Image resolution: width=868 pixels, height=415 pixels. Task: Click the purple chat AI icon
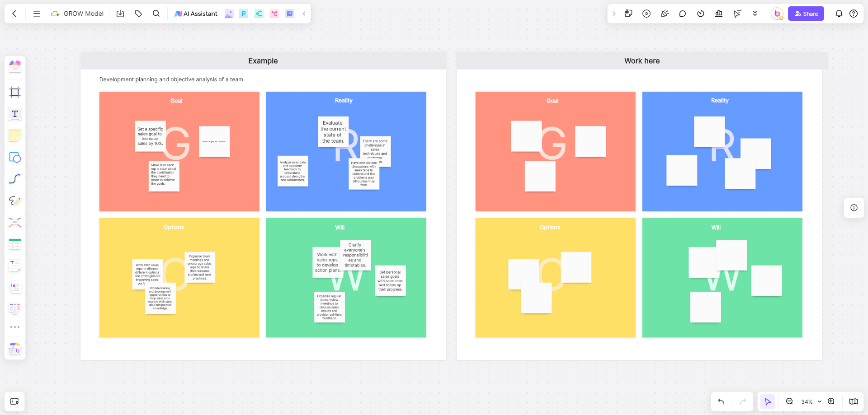(290, 14)
